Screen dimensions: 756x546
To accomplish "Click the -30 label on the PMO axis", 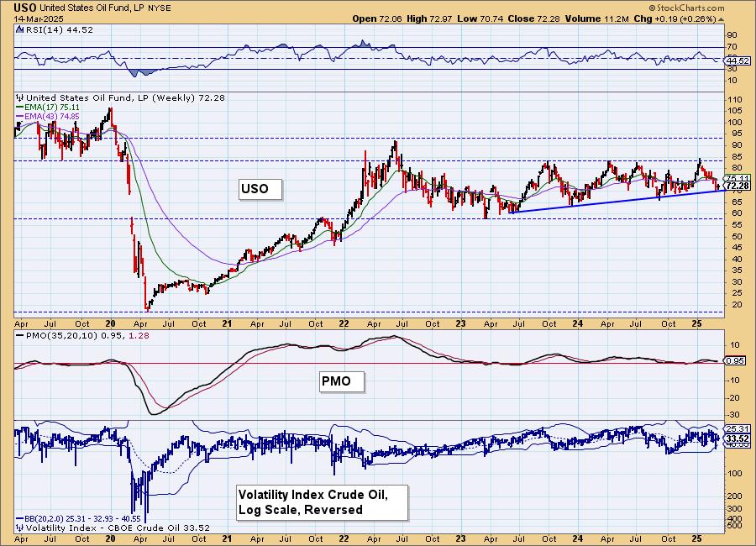I will (x=733, y=415).
